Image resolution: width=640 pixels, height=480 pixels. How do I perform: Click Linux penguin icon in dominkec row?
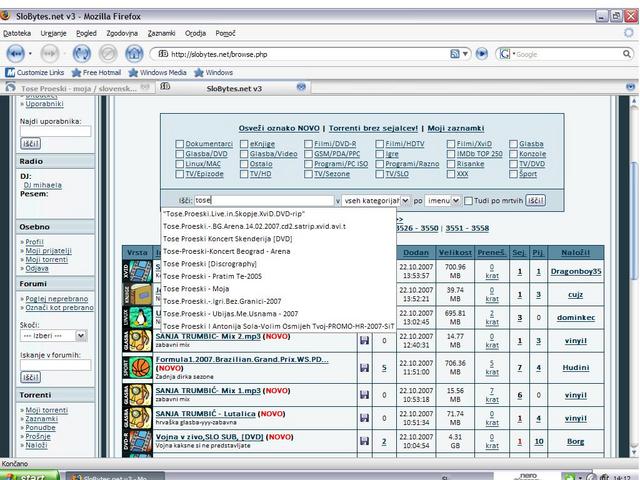click(138, 317)
